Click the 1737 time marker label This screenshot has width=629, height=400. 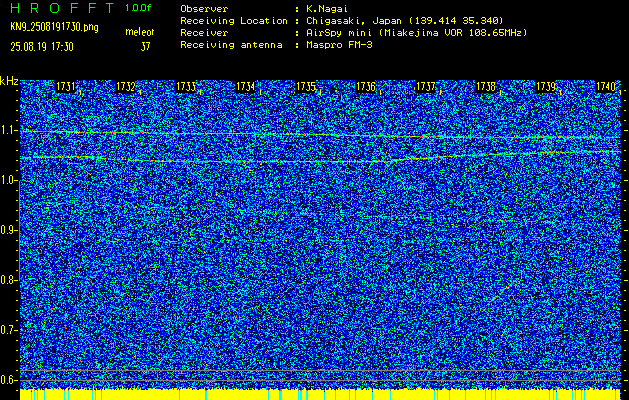tap(426, 87)
